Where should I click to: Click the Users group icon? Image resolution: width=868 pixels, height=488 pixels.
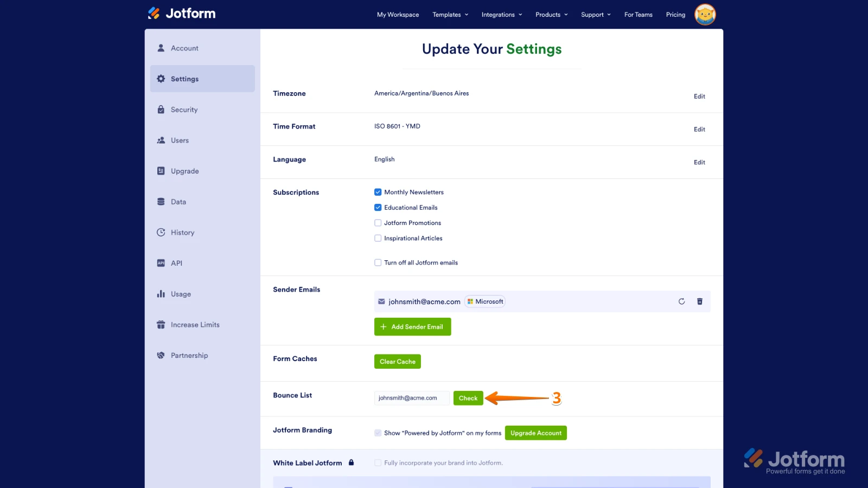pos(161,140)
